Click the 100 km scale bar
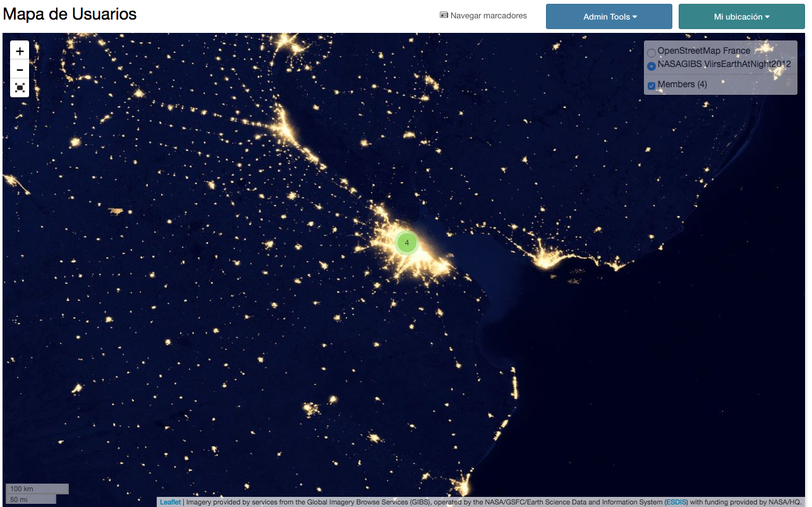 click(x=37, y=489)
